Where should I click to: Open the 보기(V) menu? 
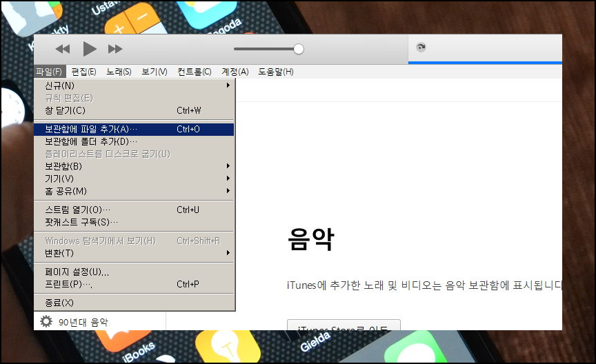coord(155,72)
